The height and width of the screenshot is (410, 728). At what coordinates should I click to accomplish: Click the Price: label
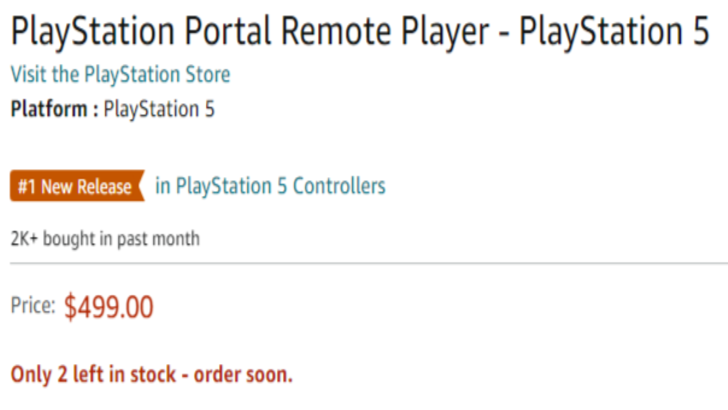point(33,307)
